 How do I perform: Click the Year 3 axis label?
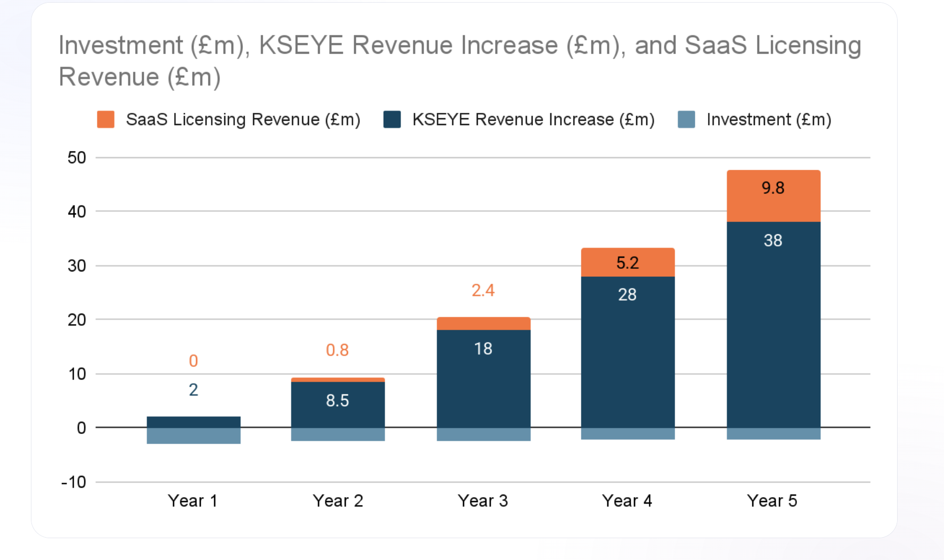point(483,501)
